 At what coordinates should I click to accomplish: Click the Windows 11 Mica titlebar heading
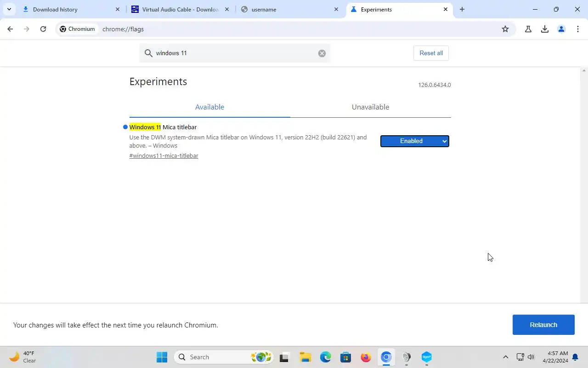tap(163, 127)
